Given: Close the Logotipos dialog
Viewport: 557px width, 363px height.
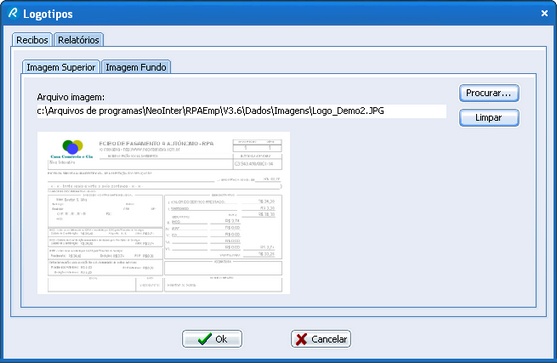Looking at the screenshot, I should pos(544,13).
